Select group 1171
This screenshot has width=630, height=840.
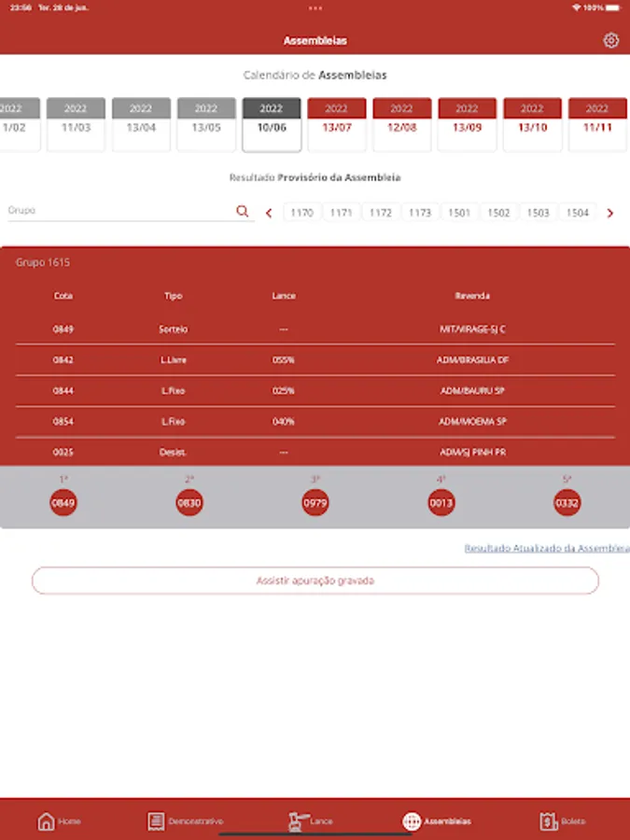342,213
